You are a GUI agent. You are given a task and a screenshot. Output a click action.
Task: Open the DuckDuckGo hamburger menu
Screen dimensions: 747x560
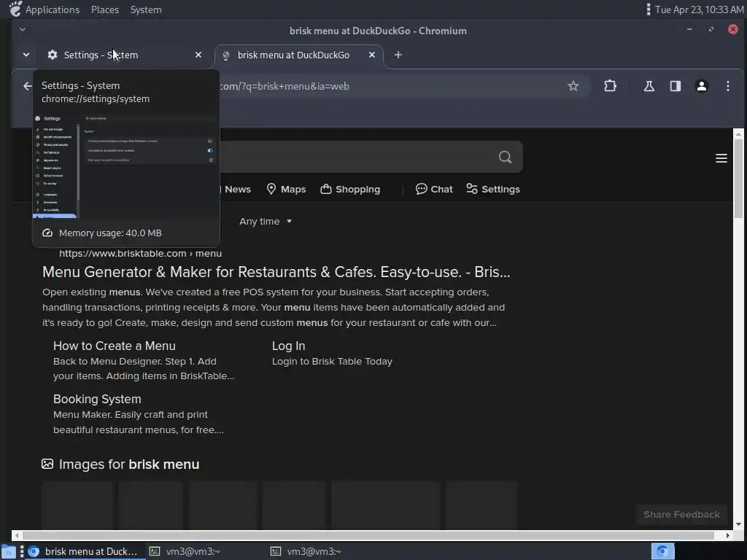click(x=721, y=158)
